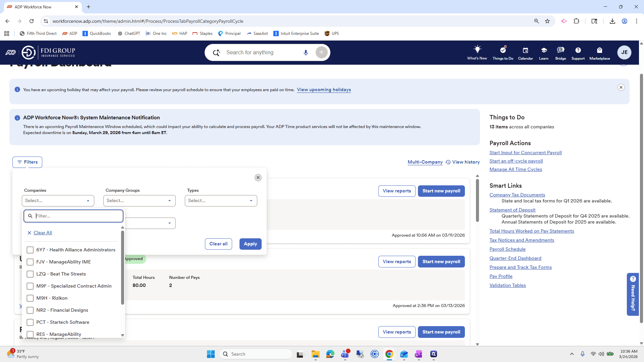This screenshot has width=644, height=362.
Task: Check LZQ - Beat The Streets
Action: pos(30,274)
